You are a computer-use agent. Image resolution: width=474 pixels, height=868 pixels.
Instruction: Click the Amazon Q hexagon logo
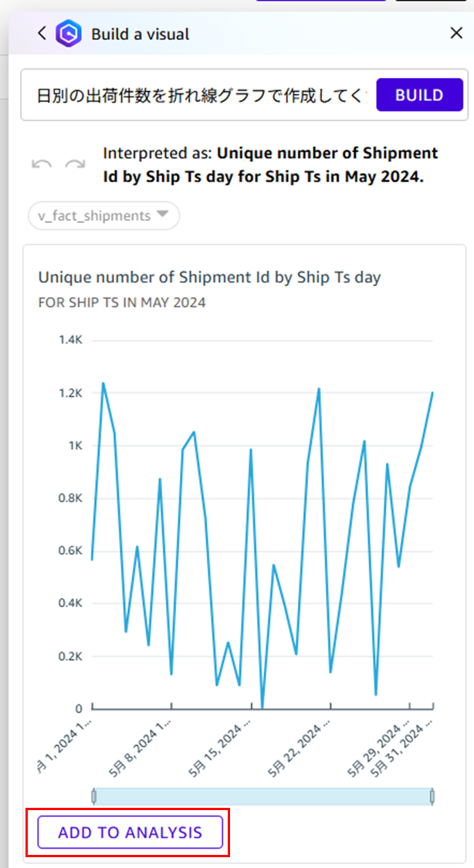coord(69,34)
